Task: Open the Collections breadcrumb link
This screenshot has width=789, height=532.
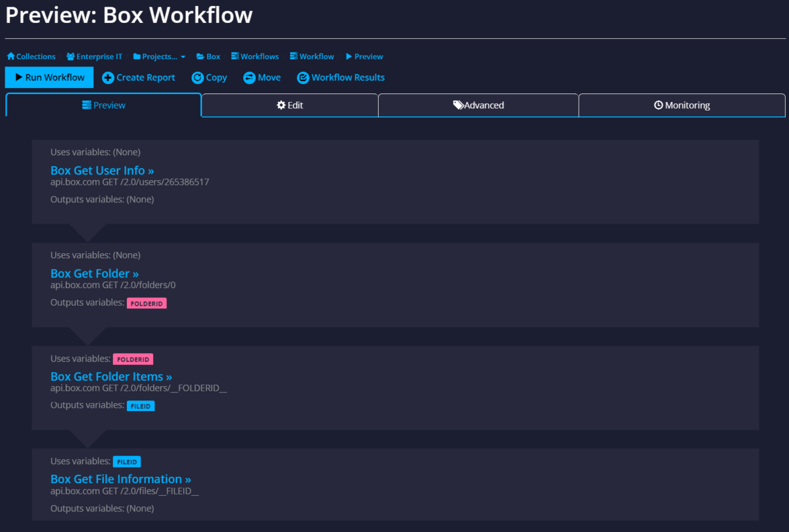Action: (x=36, y=57)
